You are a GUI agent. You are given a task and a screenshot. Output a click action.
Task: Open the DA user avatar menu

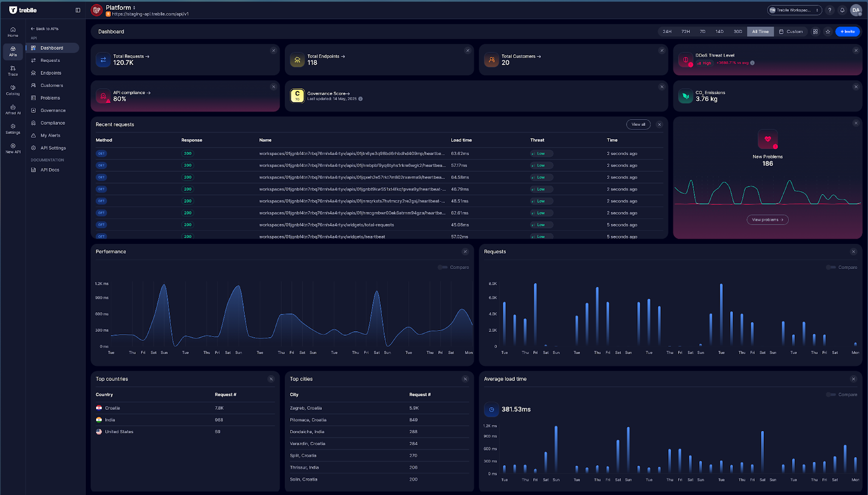856,10
